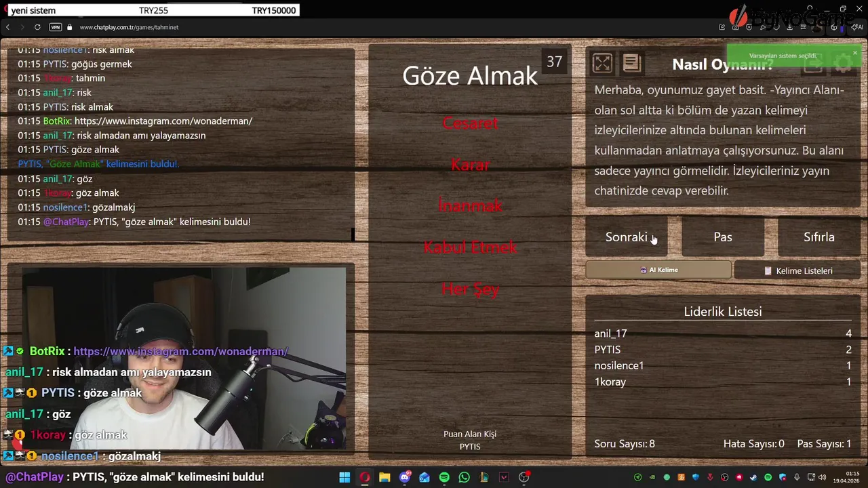Open volume control in system tray

pos(822,477)
